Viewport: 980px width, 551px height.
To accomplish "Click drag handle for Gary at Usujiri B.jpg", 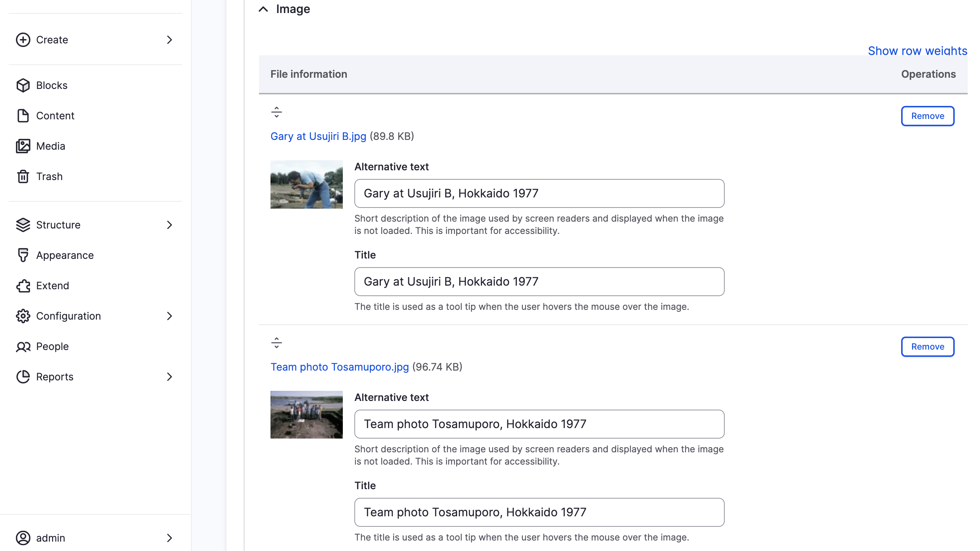I will 277,112.
